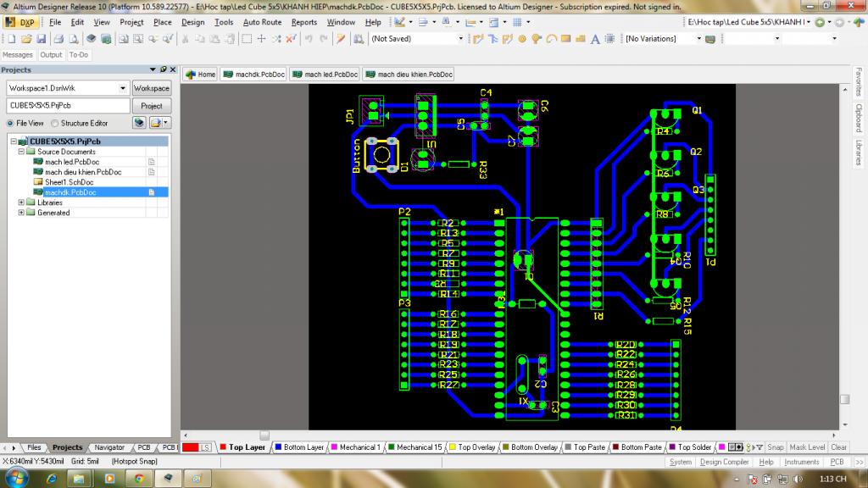Toggle the Projects panel pin icon
Image resolution: width=868 pixels, height=488 pixels.
click(163, 69)
